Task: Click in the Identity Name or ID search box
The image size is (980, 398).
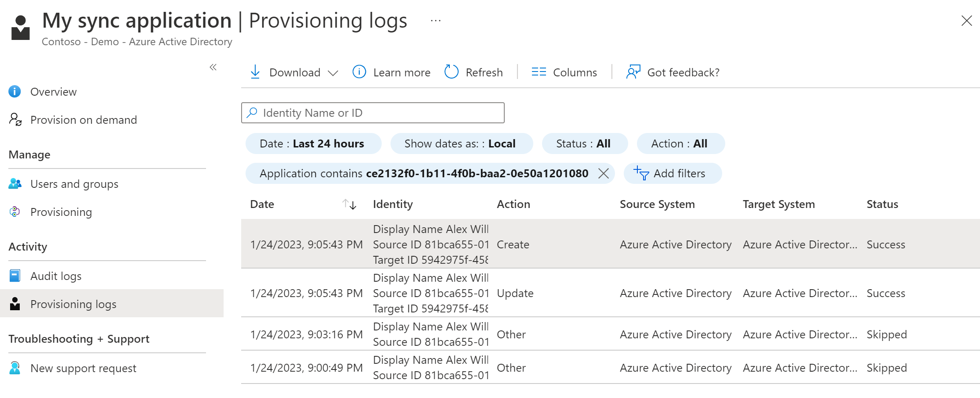Action: point(378,113)
